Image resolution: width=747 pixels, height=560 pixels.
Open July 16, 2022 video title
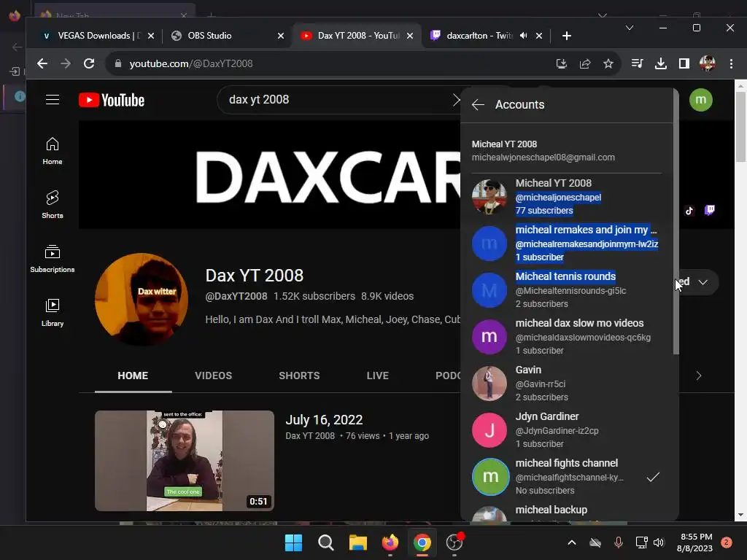click(324, 420)
